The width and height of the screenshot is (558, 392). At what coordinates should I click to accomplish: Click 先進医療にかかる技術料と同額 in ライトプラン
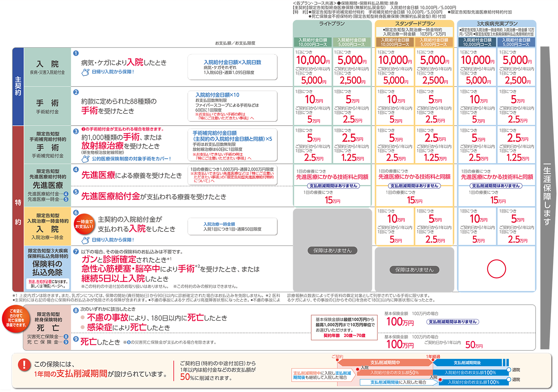(x=332, y=177)
